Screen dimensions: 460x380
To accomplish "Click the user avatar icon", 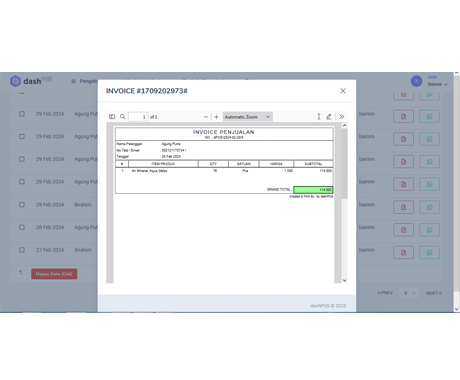I will [x=416, y=81].
